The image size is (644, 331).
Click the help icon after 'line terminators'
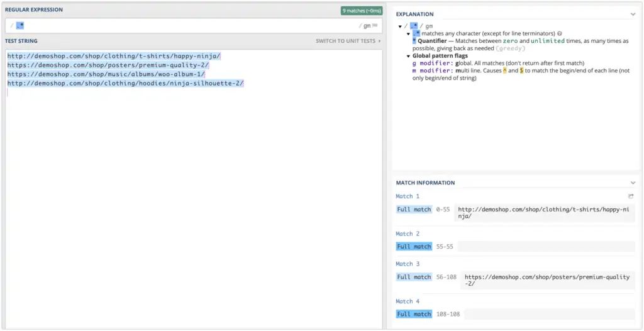click(x=559, y=34)
